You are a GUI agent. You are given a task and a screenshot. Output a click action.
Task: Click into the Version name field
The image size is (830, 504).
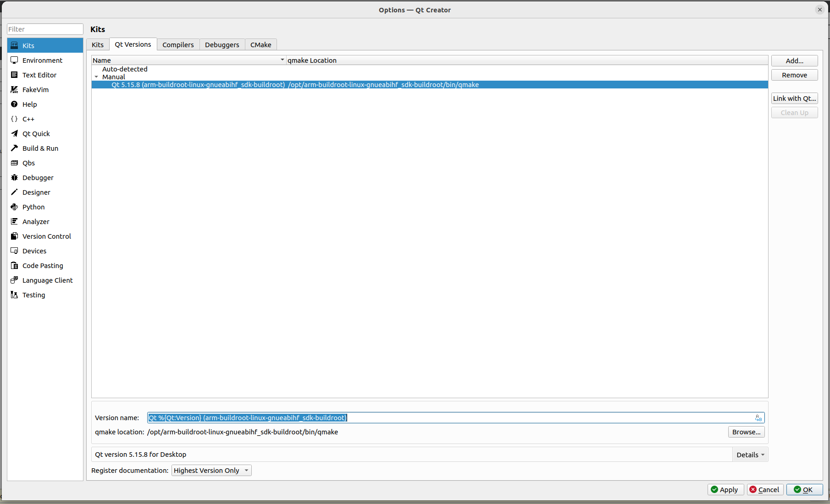(456, 418)
